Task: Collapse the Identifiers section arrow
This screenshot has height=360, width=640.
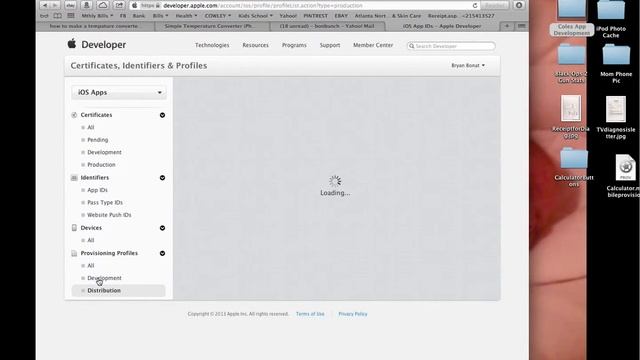Action: coord(162,178)
